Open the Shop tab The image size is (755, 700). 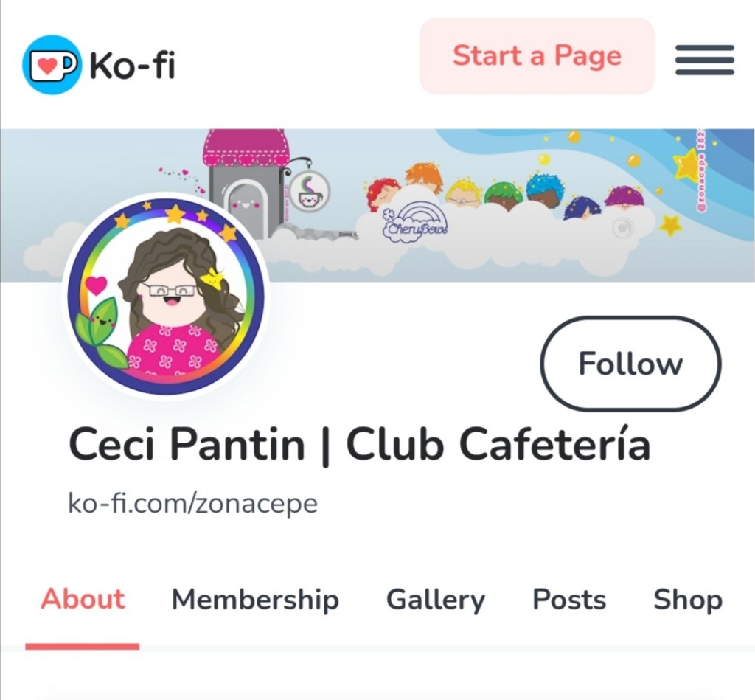click(688, 600)
